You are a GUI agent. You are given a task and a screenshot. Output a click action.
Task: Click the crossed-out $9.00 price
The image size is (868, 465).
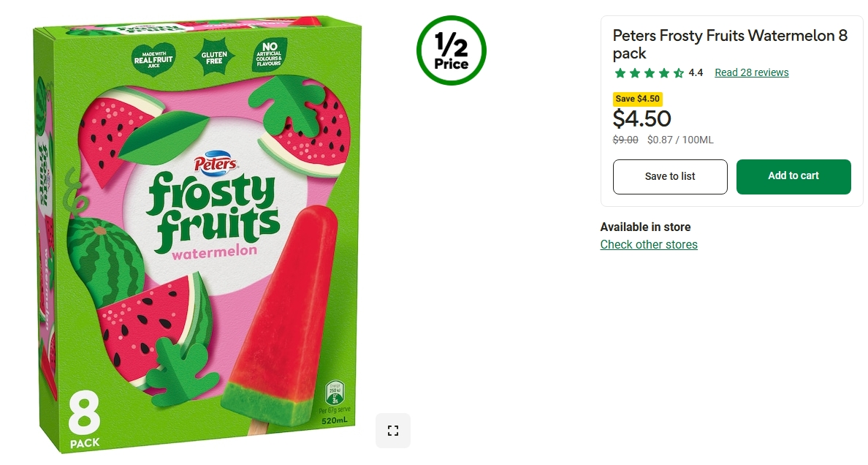625,140
